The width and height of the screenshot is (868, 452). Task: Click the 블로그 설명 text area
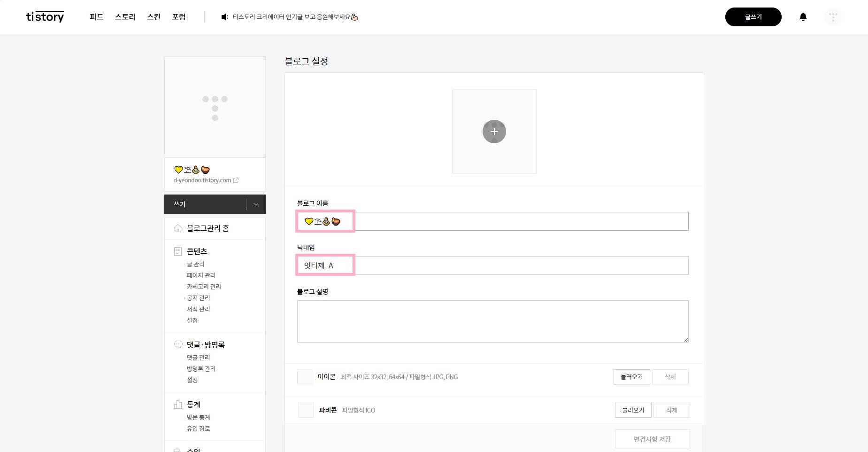point(493,321)
